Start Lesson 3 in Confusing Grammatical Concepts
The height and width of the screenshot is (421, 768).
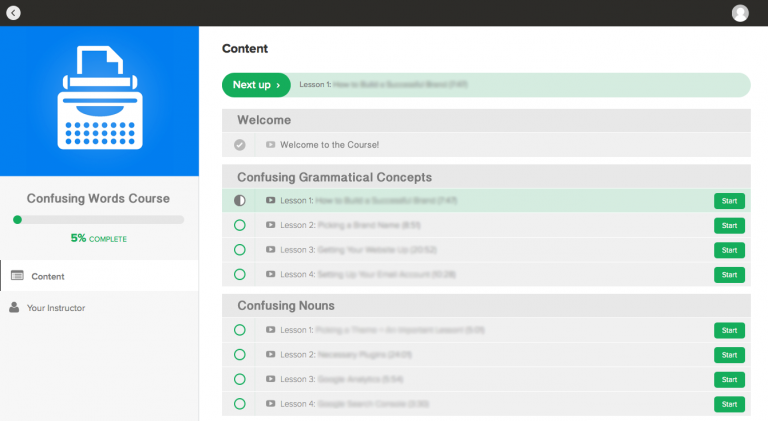pos(729,250)
